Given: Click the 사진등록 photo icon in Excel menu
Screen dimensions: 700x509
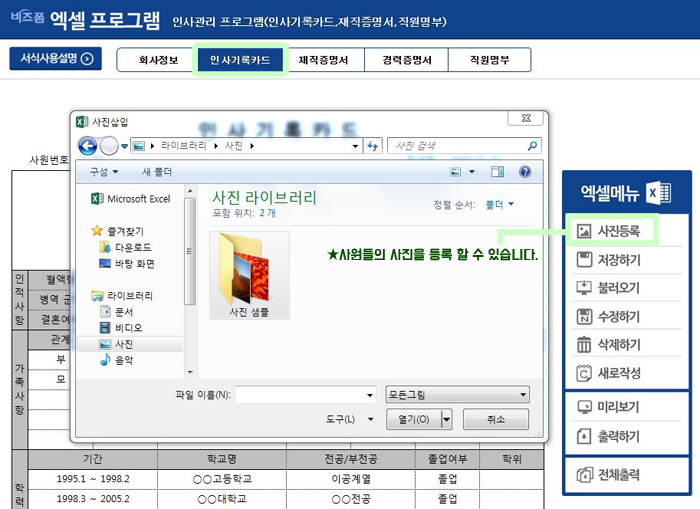Looking at the screenshot, I should pos(584,231).
